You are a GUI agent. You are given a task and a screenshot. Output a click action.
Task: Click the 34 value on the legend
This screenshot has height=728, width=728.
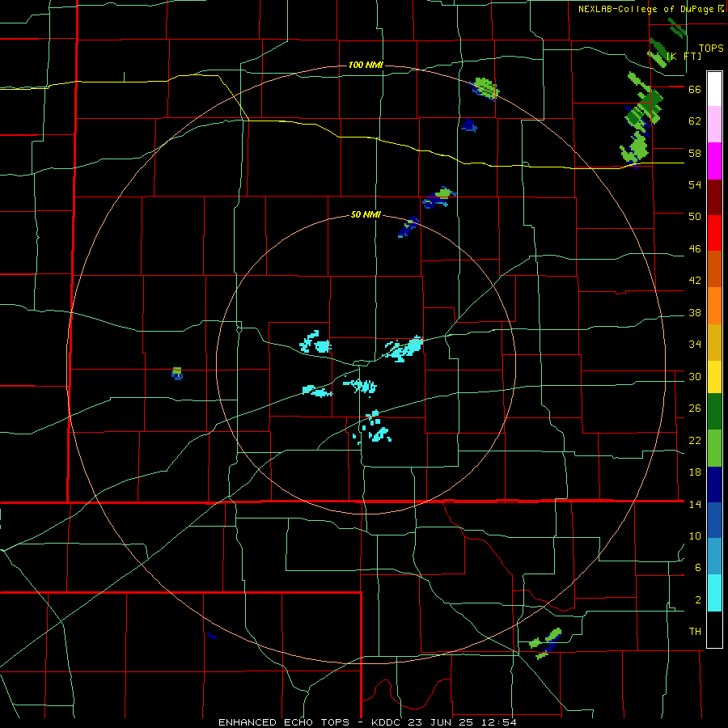pos(695,345)
